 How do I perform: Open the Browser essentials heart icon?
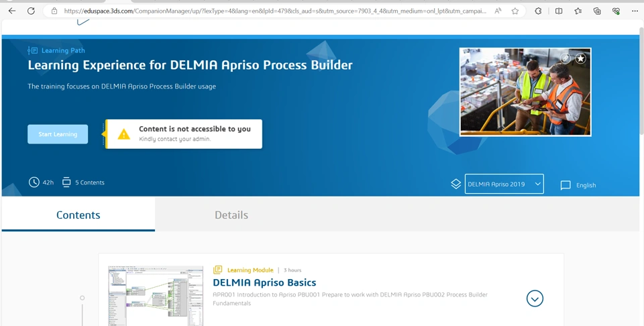point(616,11)
